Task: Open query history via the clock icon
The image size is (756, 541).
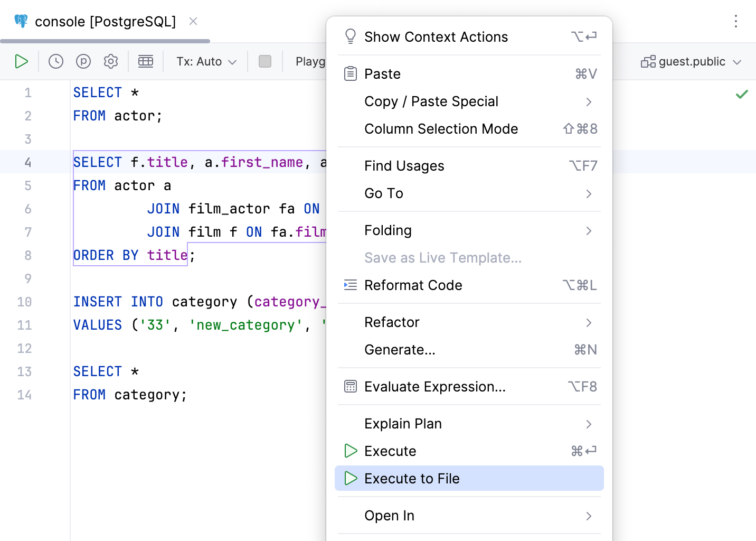Action: (56, 61)
